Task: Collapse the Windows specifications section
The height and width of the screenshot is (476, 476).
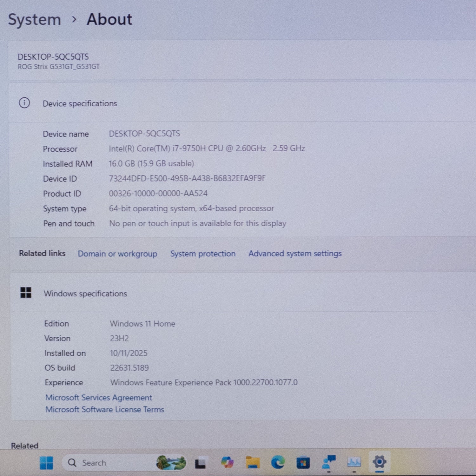Action: click(85, 294)
